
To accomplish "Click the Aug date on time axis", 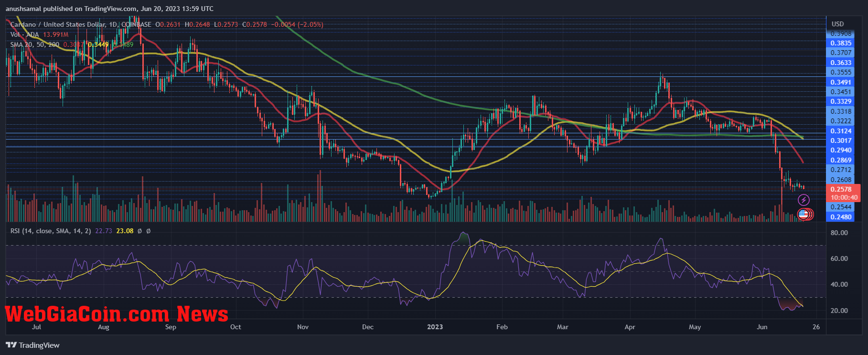I will pyautogui.click(x=103, y=327).
